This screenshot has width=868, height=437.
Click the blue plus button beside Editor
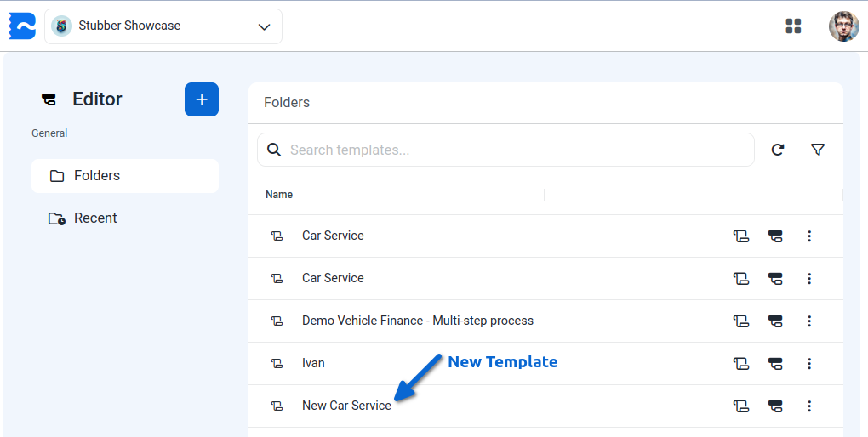(202, 99)
